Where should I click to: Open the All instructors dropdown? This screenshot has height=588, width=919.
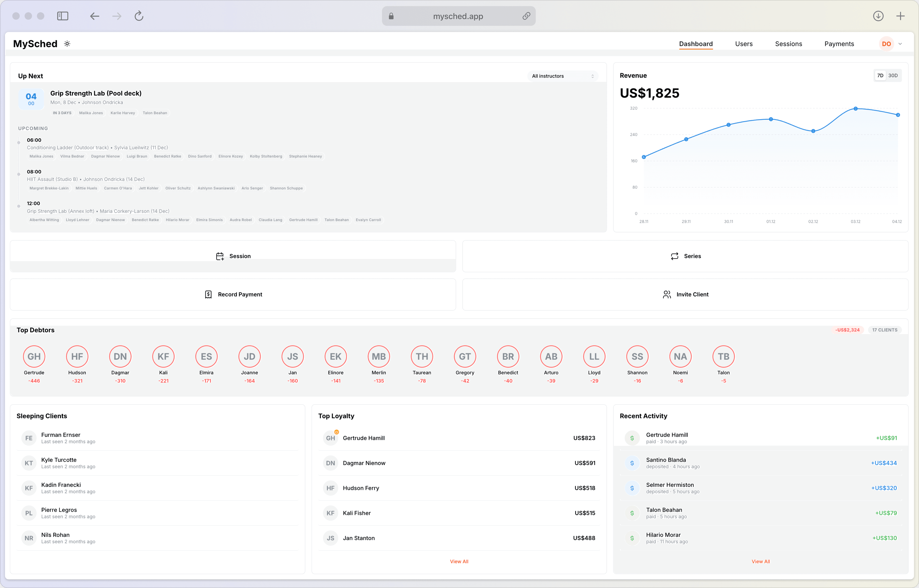pyautogui.click(x=562, y=76)
